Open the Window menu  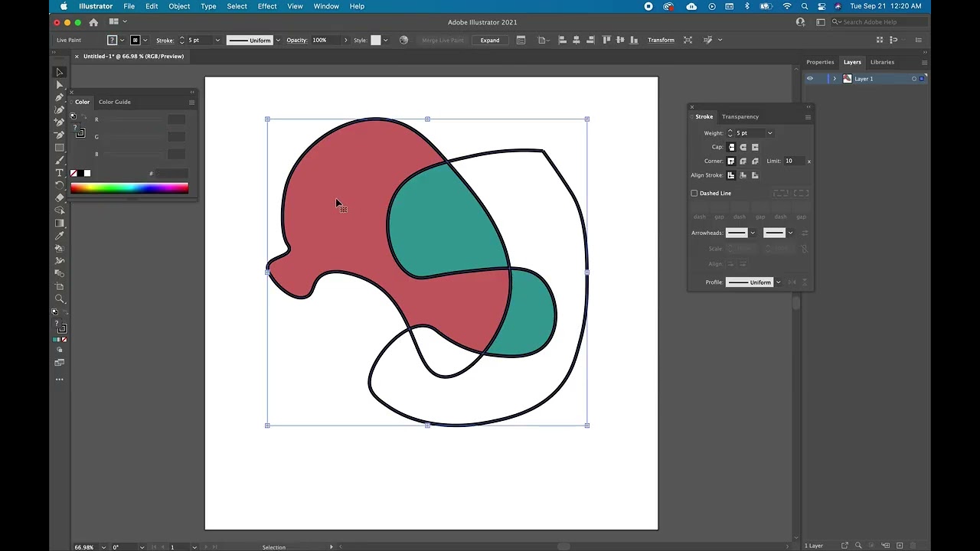pos(326,6)
